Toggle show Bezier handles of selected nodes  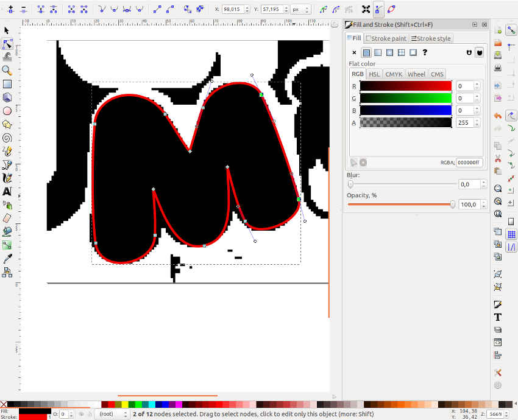[x=378, y=10]
